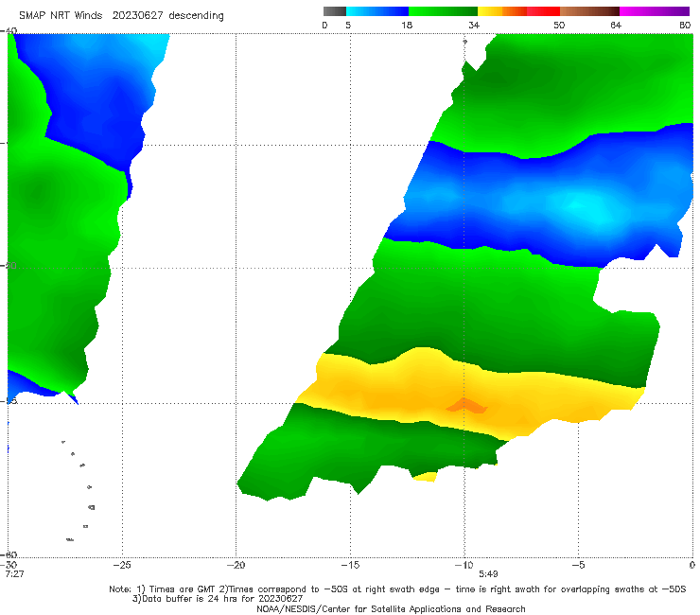Image resolution: width=700 pixels, height=615 pixels.
Task: Select the green 18–34 colorbar segment
Action: point(443,11)
